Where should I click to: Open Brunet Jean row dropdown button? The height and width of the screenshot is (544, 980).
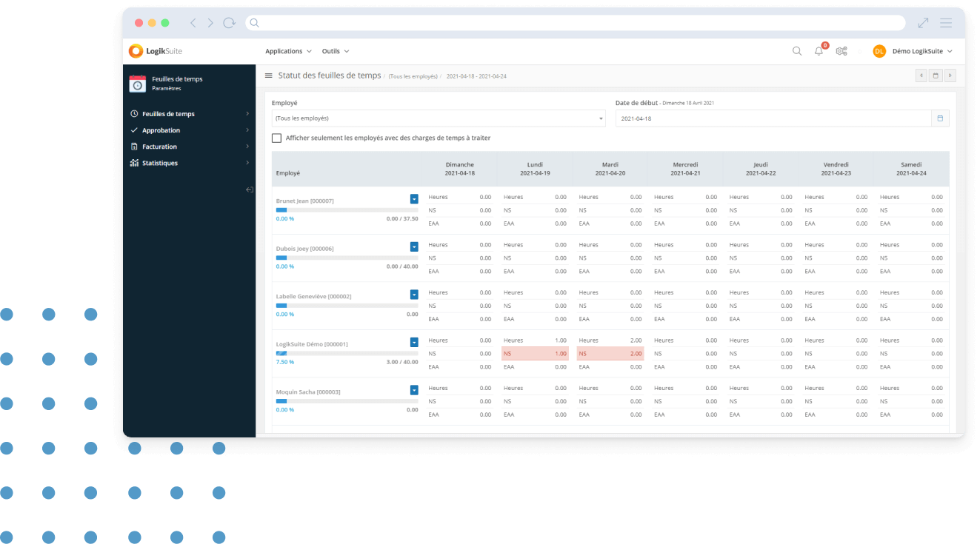click(x=414, y=198)
